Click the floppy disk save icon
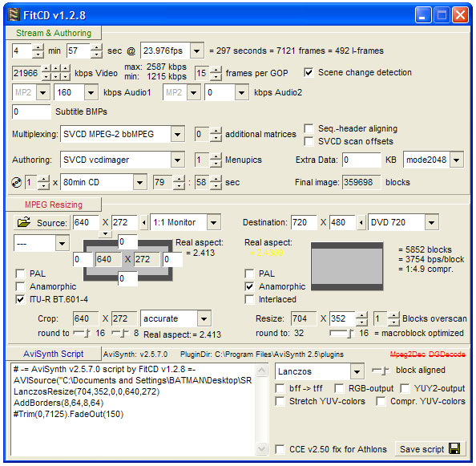 454,448
